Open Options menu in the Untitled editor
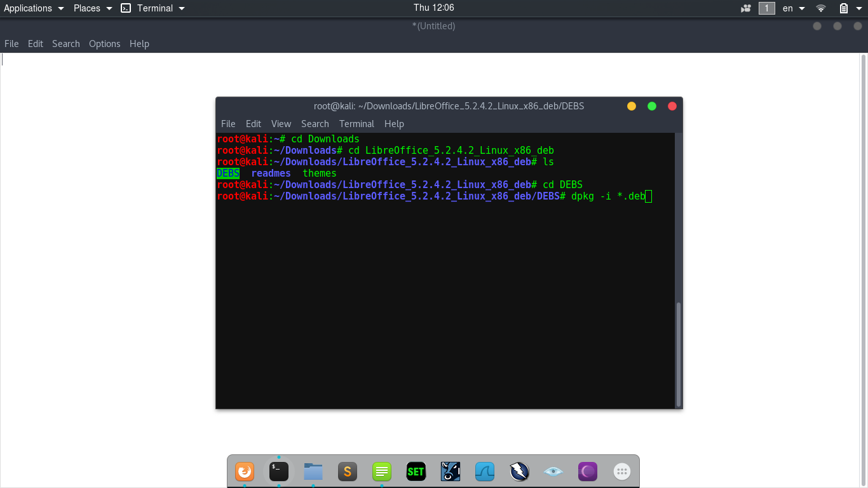868x488 pixels. (105, 44)
